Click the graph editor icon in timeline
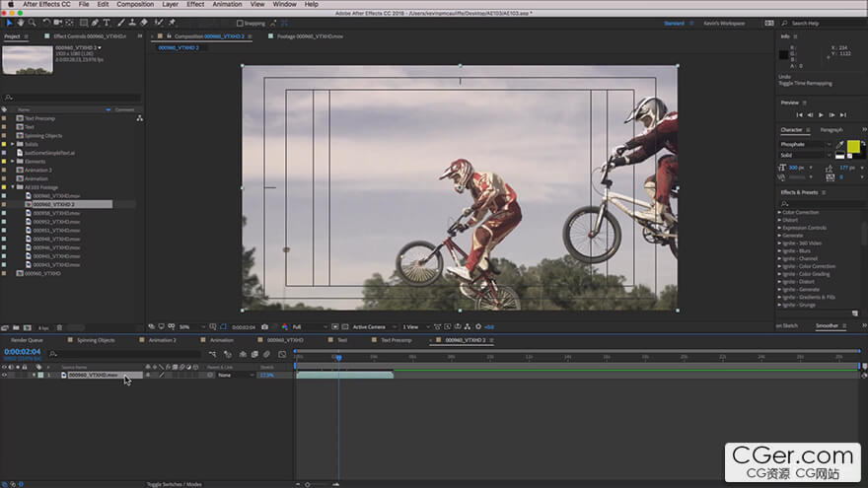Viewport: 868px width, 488px height. (x=282, y=354)
